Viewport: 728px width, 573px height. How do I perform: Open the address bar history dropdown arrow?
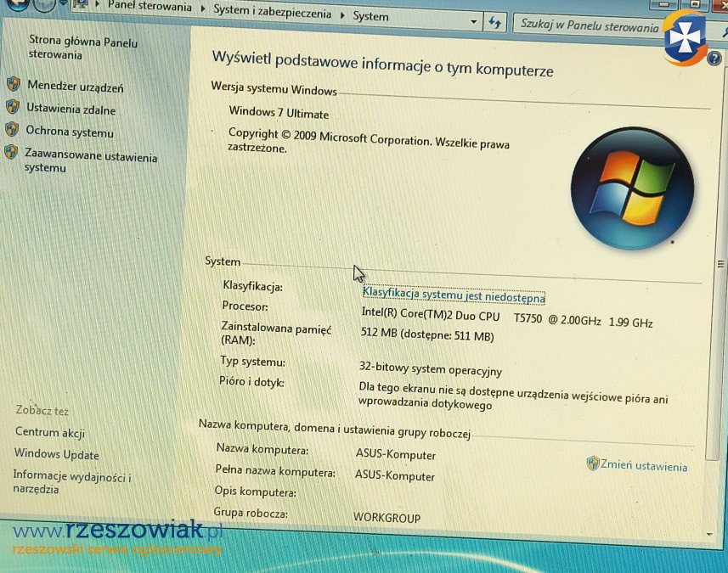point(473,21)
